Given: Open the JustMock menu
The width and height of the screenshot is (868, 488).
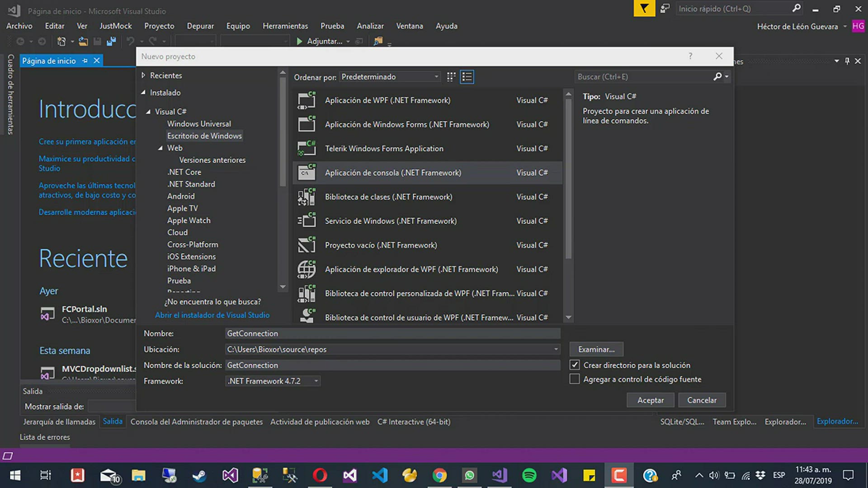Looking at the screenshot, I should pos(115,26).
